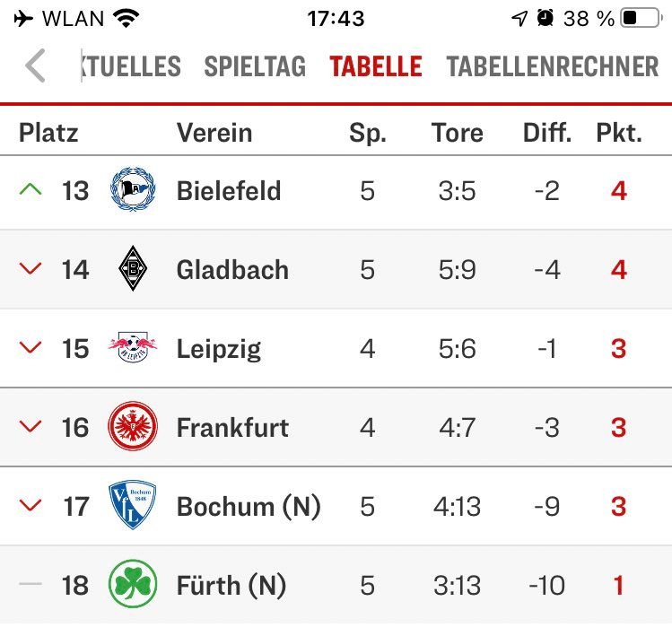Tap the Borussia Mönchengladbach crest

point(133,269)
